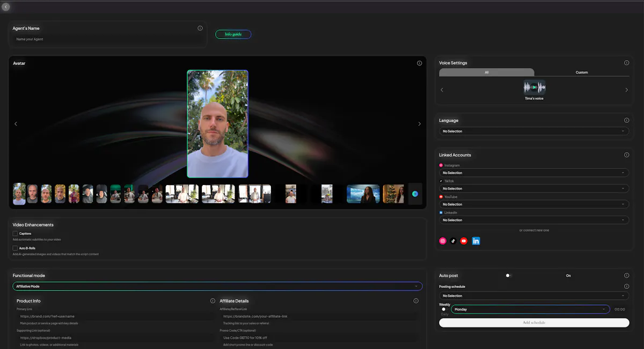This screenshot has width=644, height=349.
Task: Open the Language info icon
Action: coord(626,120)
